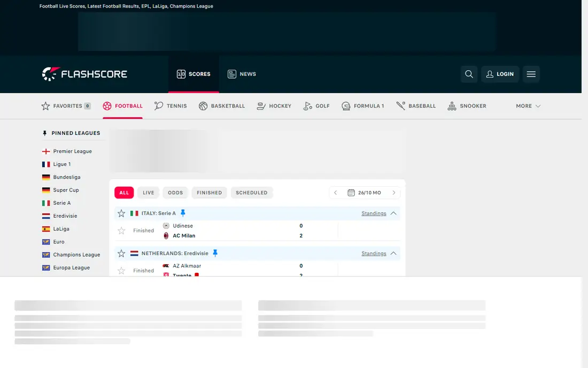Select the Tennis sport tab
Screen dimensions: 588x368
point(171,106)
